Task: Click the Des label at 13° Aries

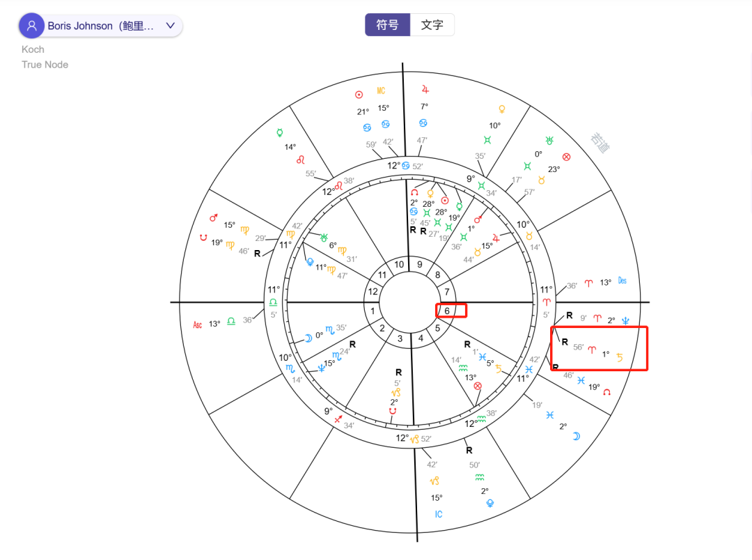Action: [622, 281]
